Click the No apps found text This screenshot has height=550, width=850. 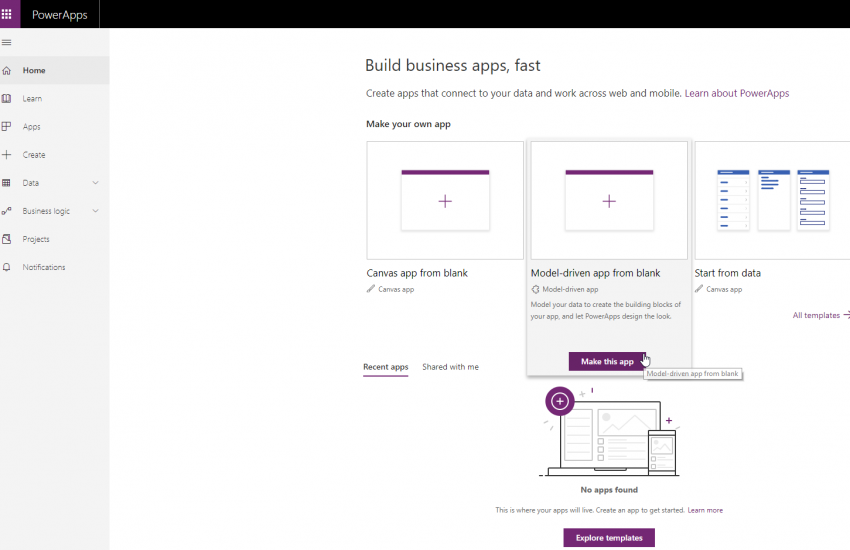point(609,490)
